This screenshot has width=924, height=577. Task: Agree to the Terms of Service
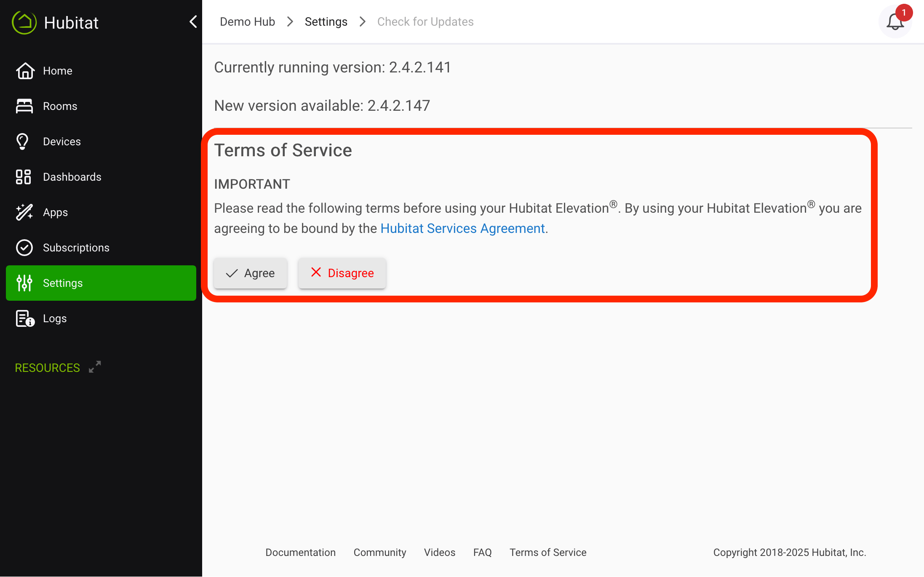tap(250, 273)
